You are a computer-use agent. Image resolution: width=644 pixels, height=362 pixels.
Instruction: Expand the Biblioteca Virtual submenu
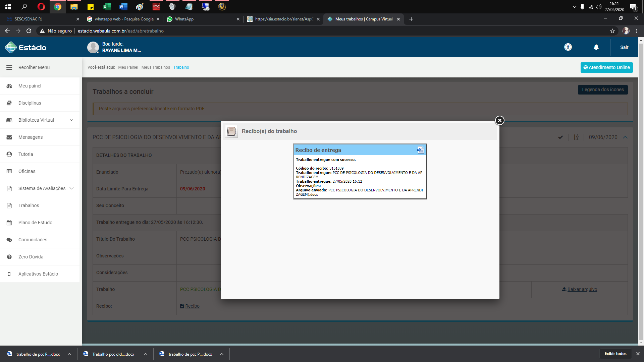pos(71,120)
